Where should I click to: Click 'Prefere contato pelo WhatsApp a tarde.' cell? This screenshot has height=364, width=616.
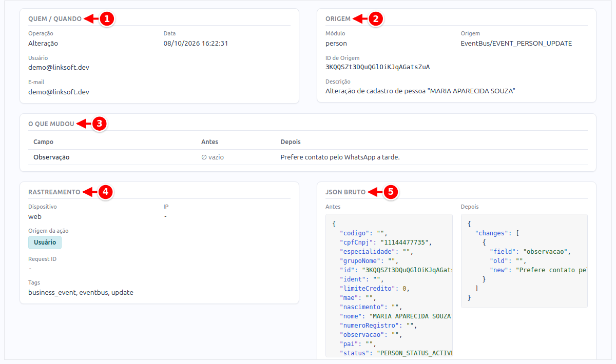tap(340, 157)
